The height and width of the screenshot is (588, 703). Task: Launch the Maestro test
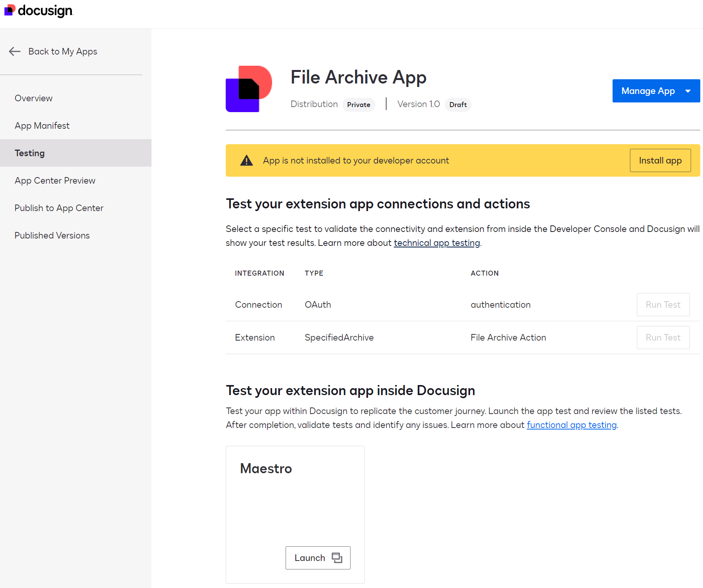point(318,558)
